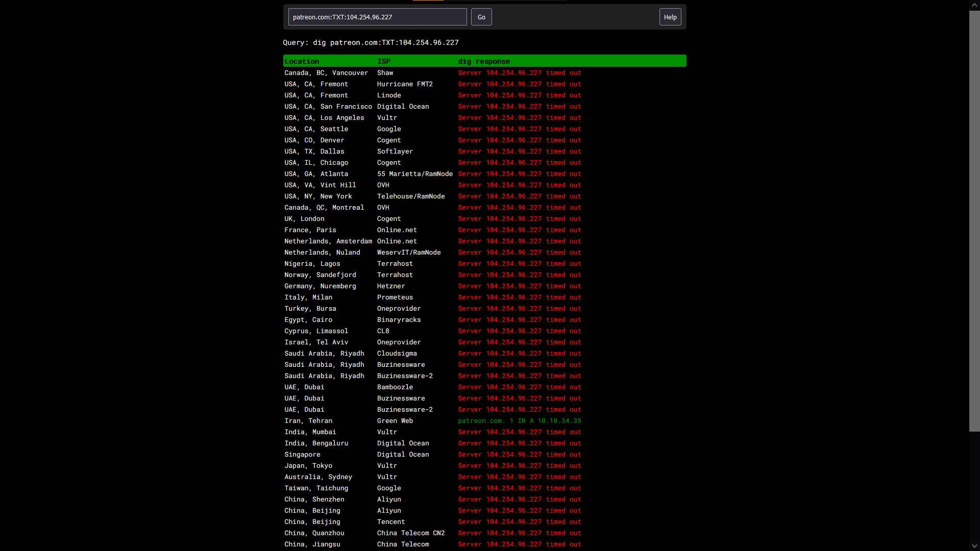Select the Canada, BC, Vancouver location row
980x551 pixels.
coord(326,73)
